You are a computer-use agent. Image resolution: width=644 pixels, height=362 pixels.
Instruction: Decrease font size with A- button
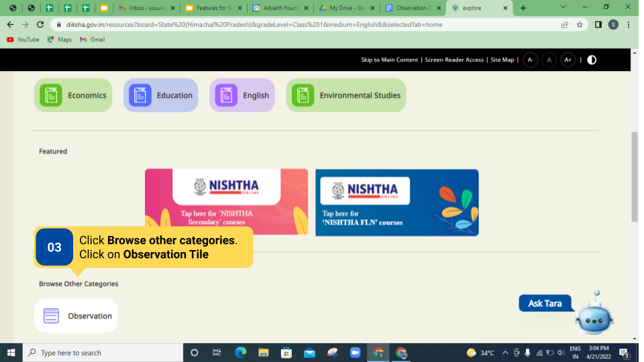531,60
